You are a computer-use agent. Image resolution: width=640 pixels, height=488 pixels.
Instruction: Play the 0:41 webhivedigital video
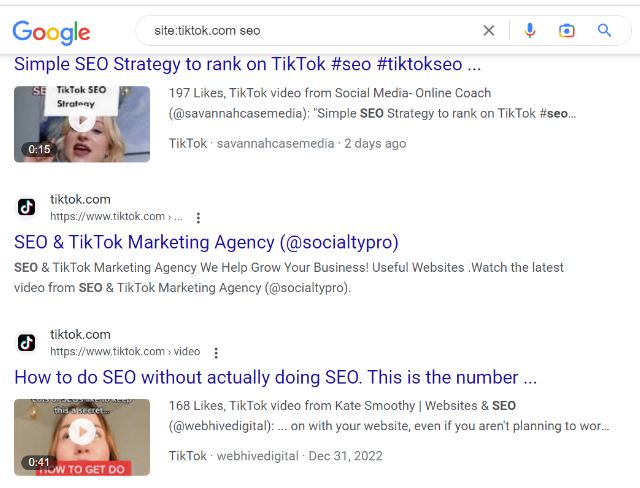(x=82, y=432)
